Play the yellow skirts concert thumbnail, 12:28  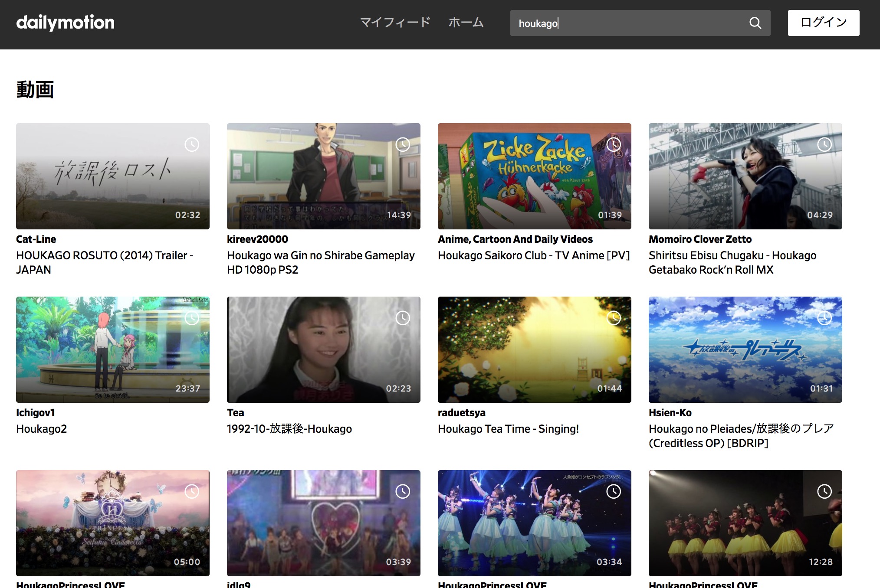click(x=745, y=523)
